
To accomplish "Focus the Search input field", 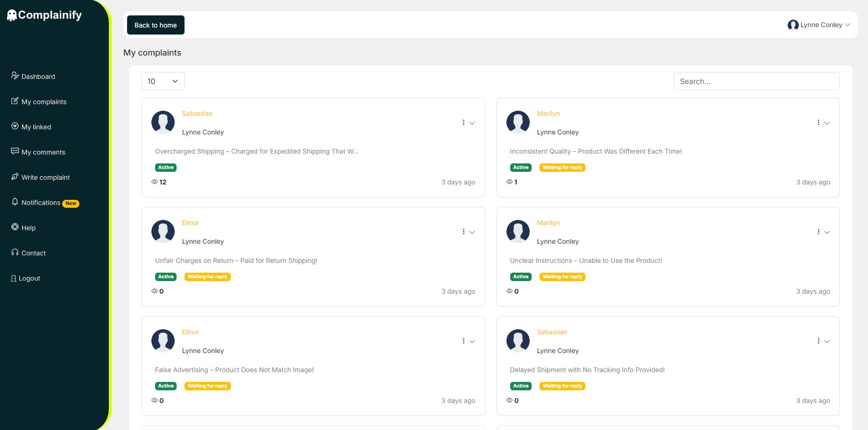I will point(756,81).
